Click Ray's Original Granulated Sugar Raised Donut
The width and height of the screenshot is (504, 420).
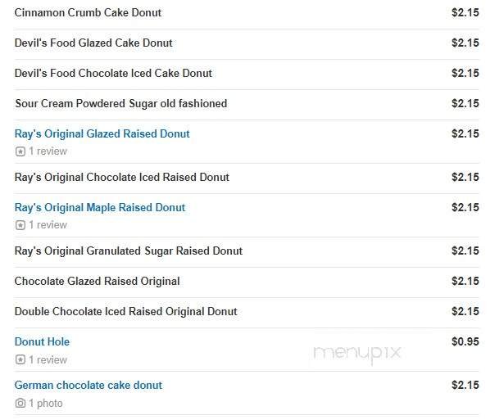129,251
